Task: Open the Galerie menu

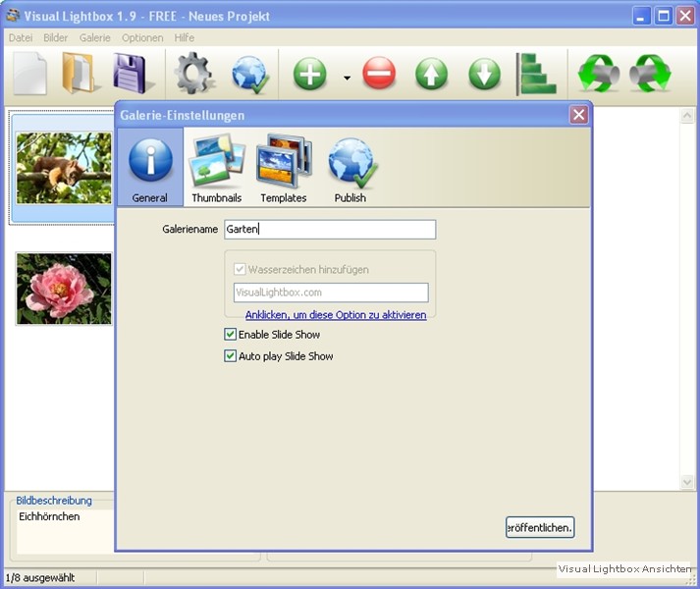Action: pos(95,37)
